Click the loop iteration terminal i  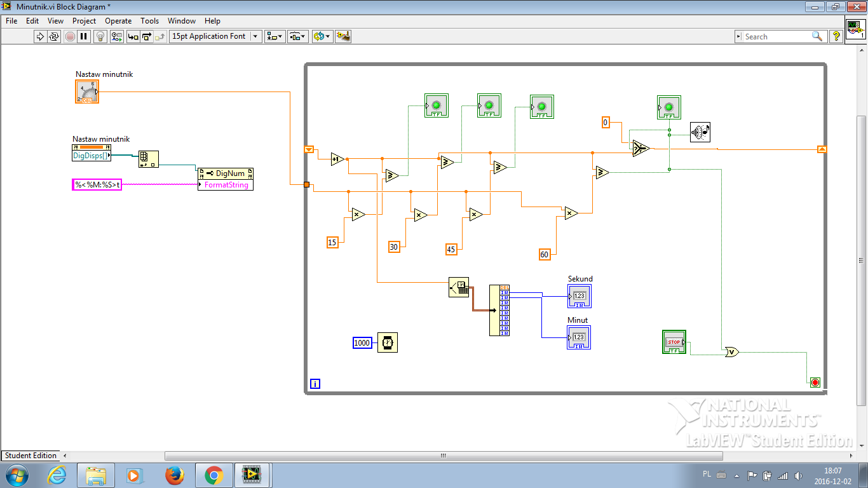[x=315, y=383]
